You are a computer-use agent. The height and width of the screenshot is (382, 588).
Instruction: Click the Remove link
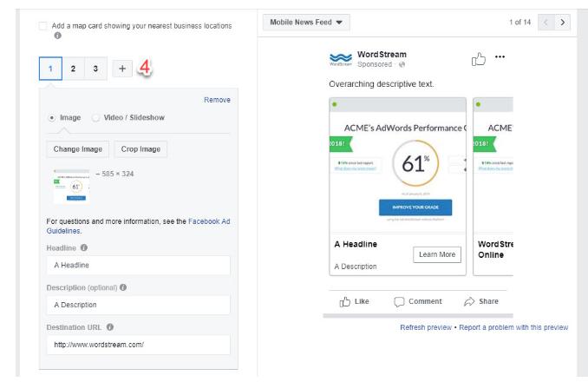click(x=217, y=100)
